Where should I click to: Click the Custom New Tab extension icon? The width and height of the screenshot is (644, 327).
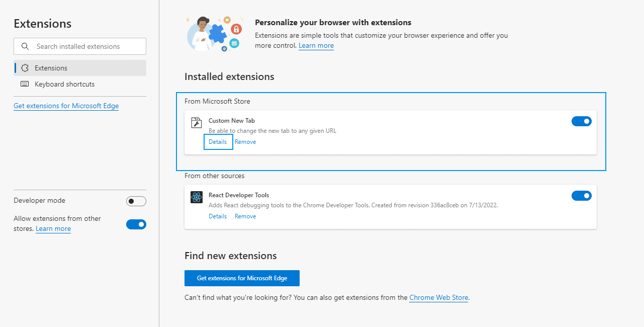pyautogui.click(x=196, y=122)
